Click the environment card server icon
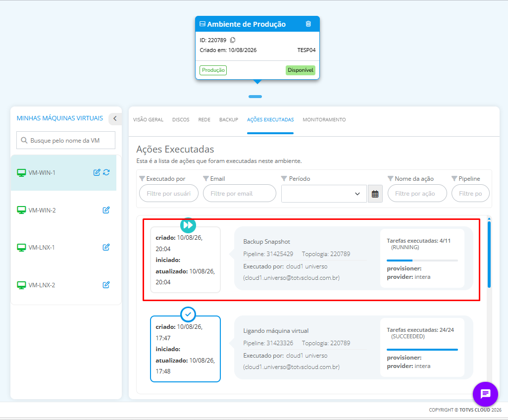 tap(203, 24)
